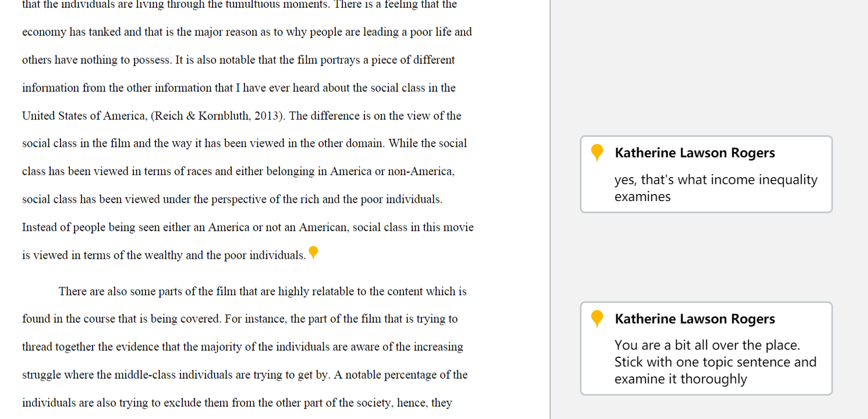Open the comment reading "yes, that's what income inequality examines"

pos(706,174)
